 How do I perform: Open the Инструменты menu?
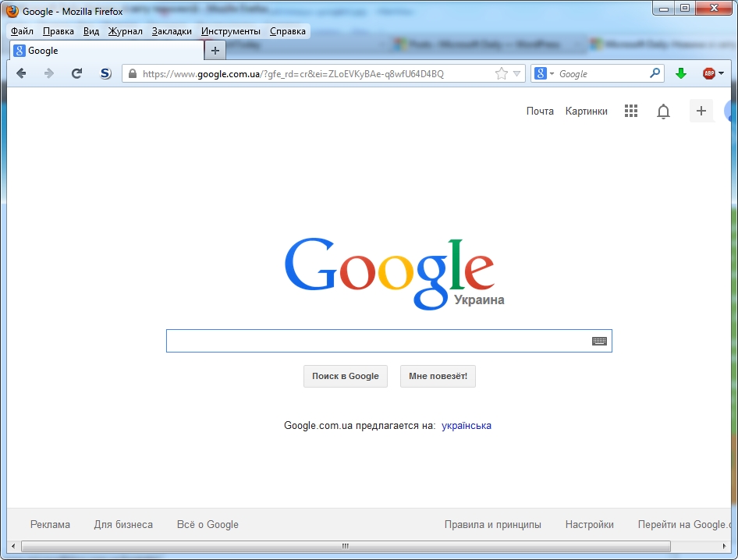[x=230, y=31]
